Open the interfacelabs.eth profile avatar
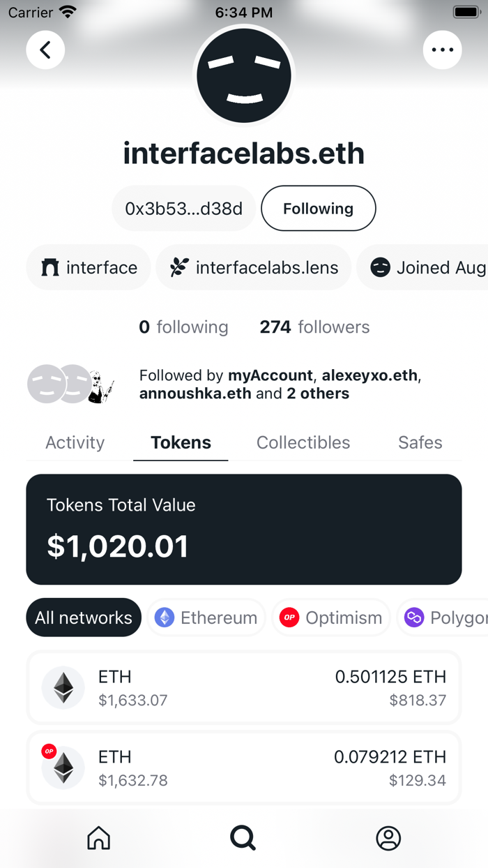This screenshot has width=488, height=868. tap(243, 75)
